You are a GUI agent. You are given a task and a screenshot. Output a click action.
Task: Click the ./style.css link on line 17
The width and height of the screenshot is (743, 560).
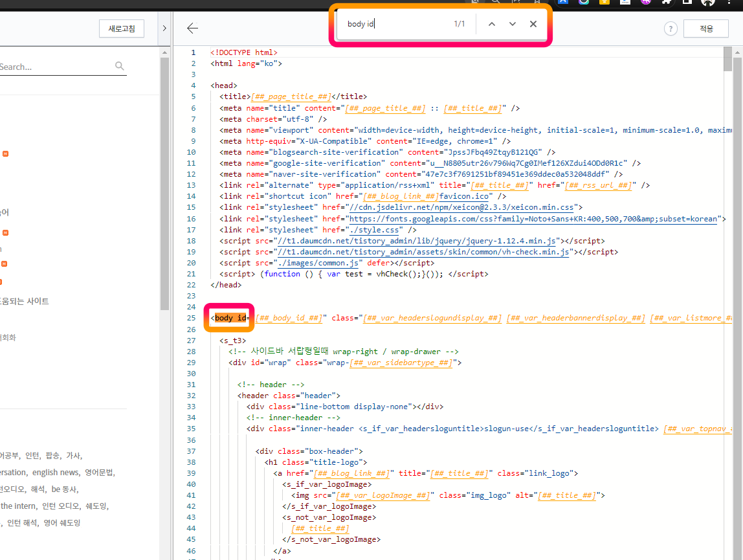[x=374, y=230]
